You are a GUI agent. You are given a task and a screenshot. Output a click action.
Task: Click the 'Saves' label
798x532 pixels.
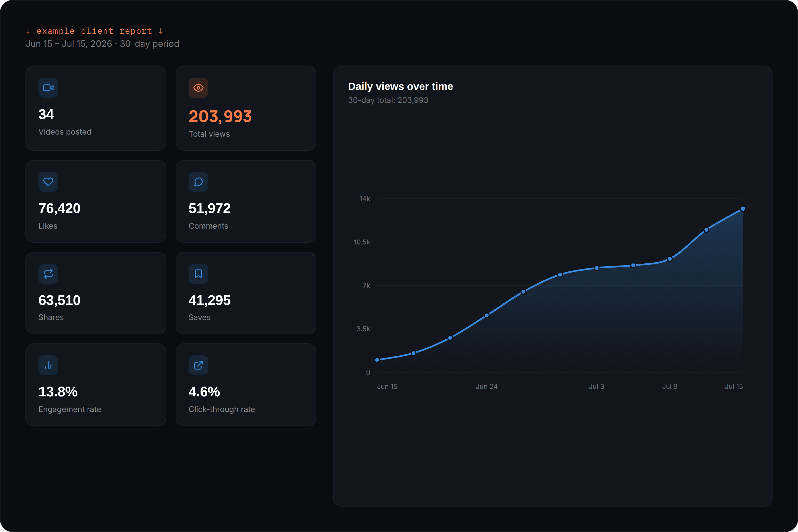(x=199, y=318)
